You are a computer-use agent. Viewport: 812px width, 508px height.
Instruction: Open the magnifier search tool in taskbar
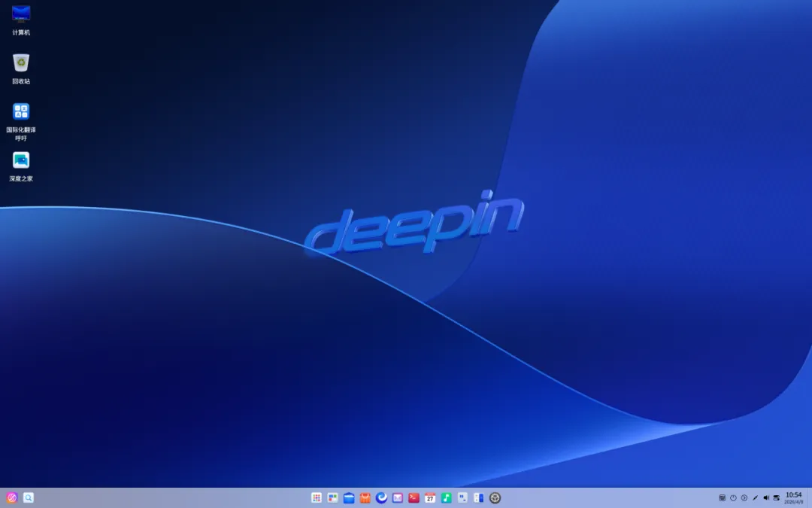29,497
